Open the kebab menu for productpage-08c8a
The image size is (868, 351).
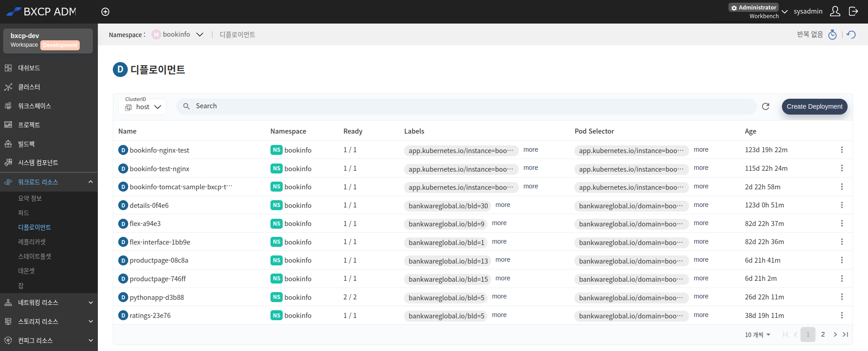point(842,260)
